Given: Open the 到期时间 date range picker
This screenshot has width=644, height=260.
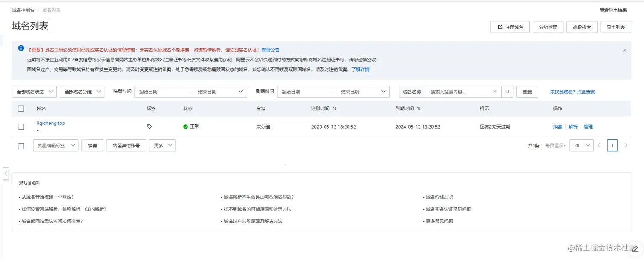Looking at the screenshot, I should pos(333,92).
